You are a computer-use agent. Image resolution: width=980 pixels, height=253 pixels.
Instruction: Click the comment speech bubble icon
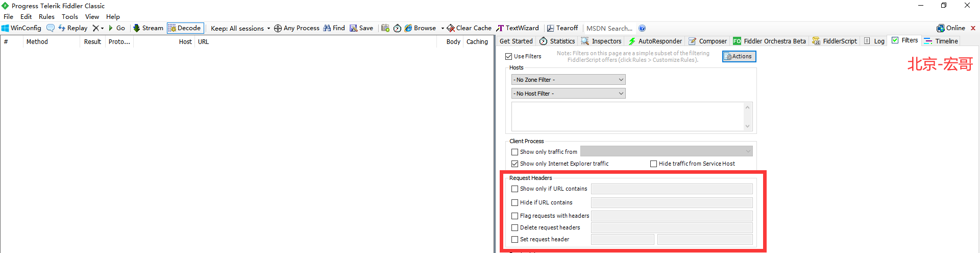point(51,28)
